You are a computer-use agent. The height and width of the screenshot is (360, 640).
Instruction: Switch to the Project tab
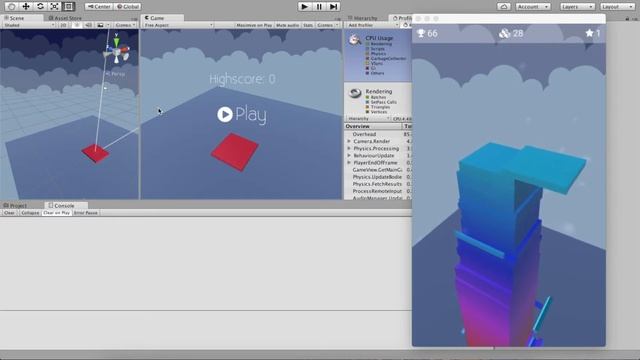pos(16,205)
